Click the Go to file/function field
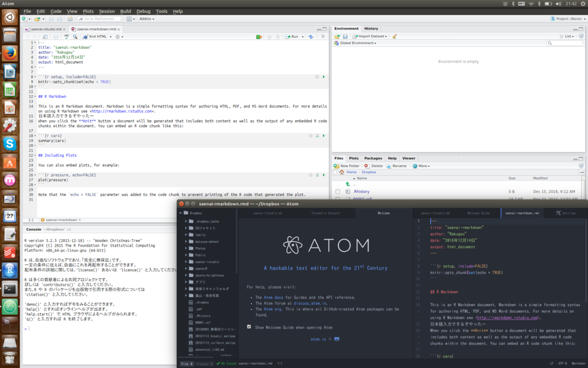588x368 pixels. (99, 19)
